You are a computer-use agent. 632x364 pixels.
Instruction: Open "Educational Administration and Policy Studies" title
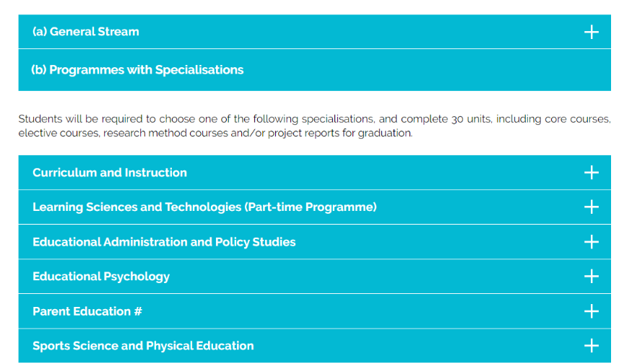(164, 242)
